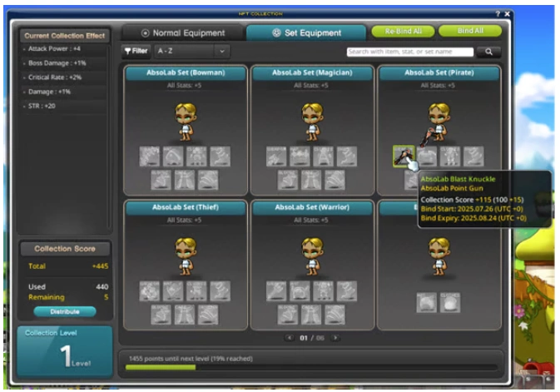This screenshot has width=560, height=392.
Task: Select the Warrior set hat slot
Action: [x=300, y=290]
